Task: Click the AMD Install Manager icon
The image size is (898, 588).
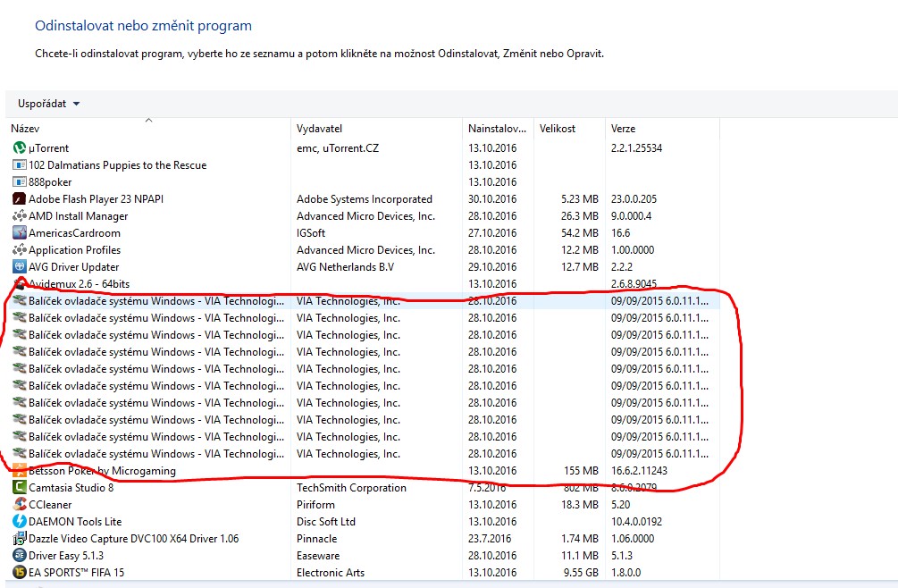Action: click(20, 216)
